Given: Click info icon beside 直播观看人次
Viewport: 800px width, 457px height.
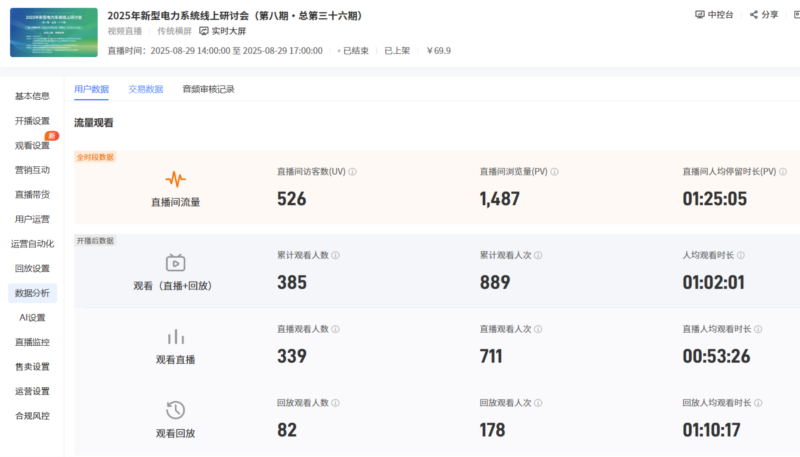Looking at the screenshot, I should coord(538,329).
